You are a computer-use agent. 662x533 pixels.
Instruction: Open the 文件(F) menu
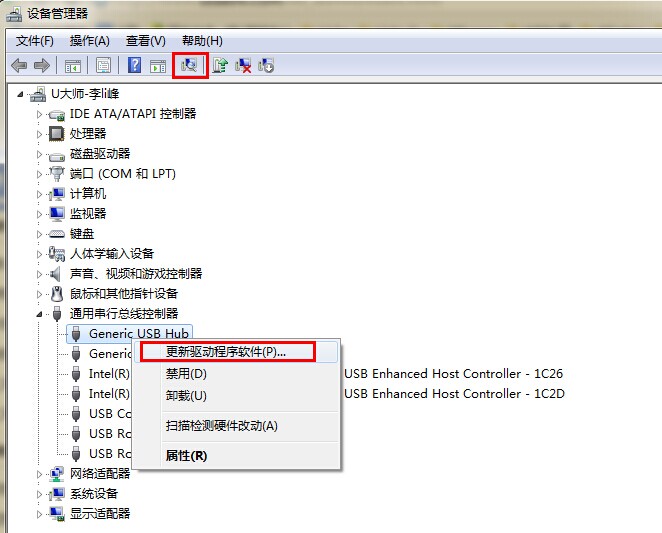(x=35, y=41)
